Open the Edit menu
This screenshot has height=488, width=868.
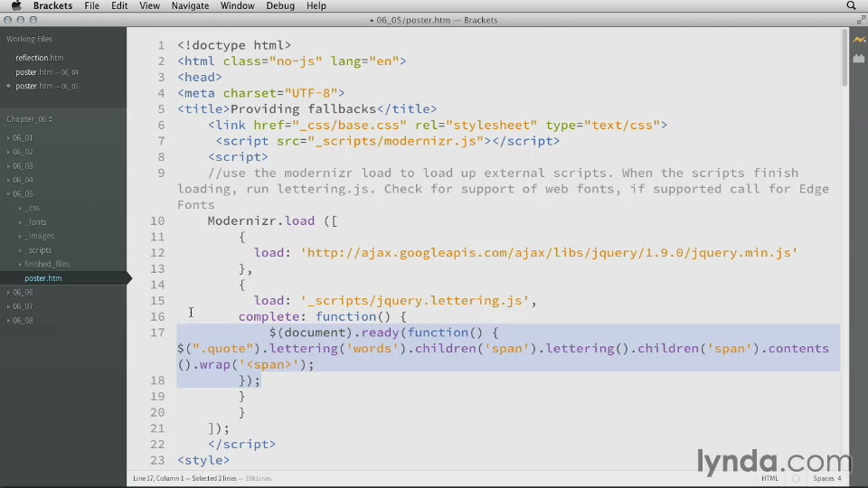tap(119, 5)
